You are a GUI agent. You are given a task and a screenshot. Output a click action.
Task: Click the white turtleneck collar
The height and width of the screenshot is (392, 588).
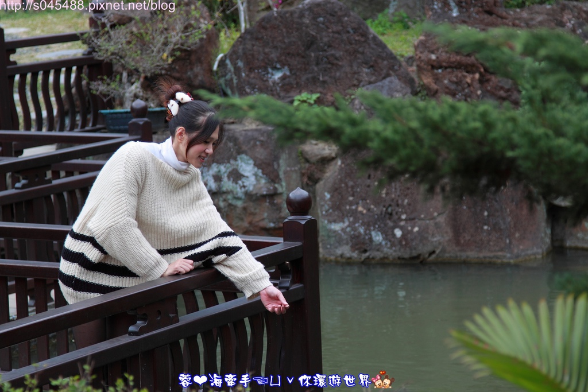171,154
